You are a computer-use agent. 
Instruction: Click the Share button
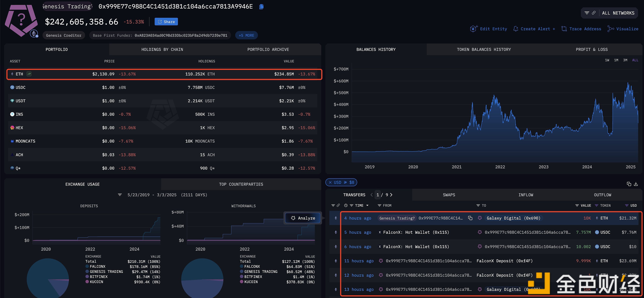point(166,22)
